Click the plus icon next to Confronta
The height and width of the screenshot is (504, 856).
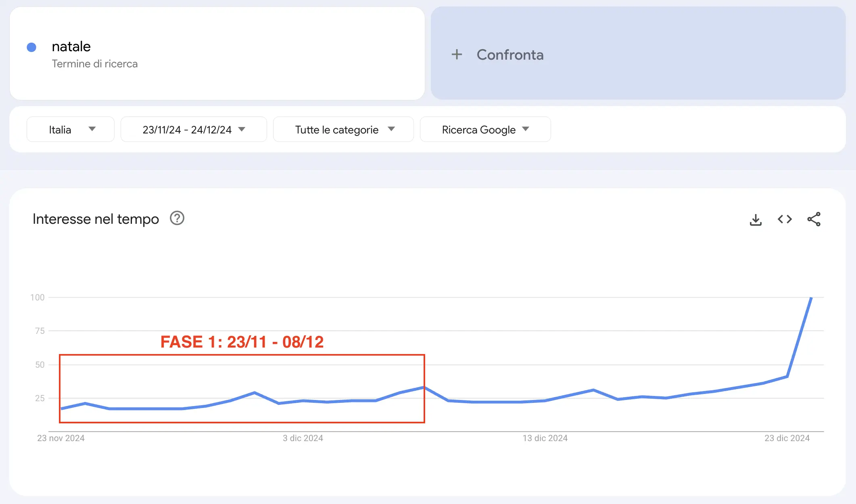coord(457,54)
